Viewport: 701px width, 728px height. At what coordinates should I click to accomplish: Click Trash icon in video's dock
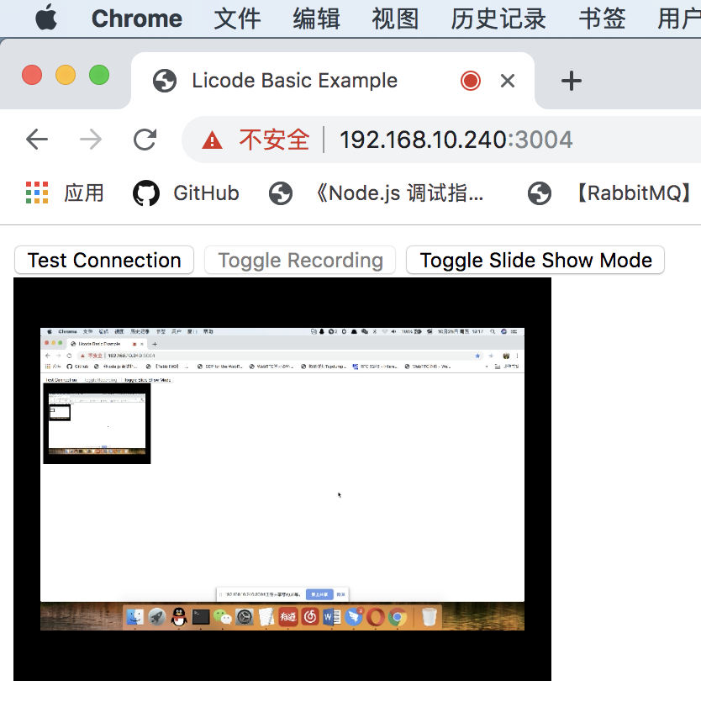[x=430, y=617]
